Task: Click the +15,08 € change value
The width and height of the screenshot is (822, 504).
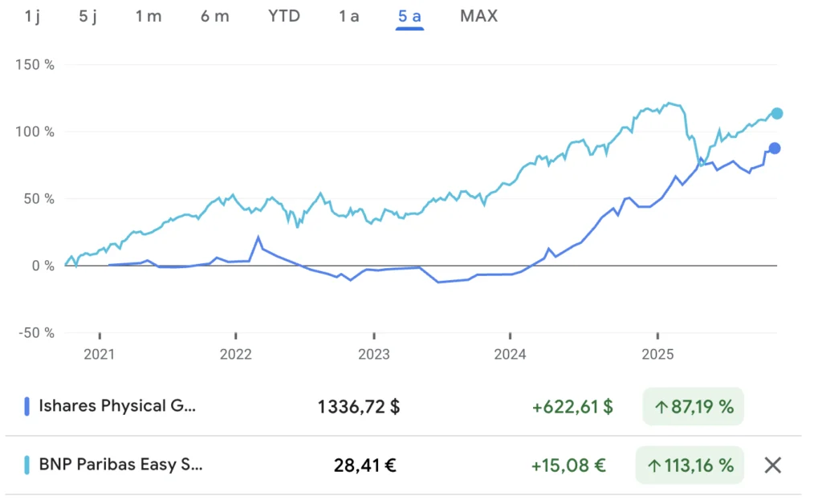Action: [x=568, y=465]
